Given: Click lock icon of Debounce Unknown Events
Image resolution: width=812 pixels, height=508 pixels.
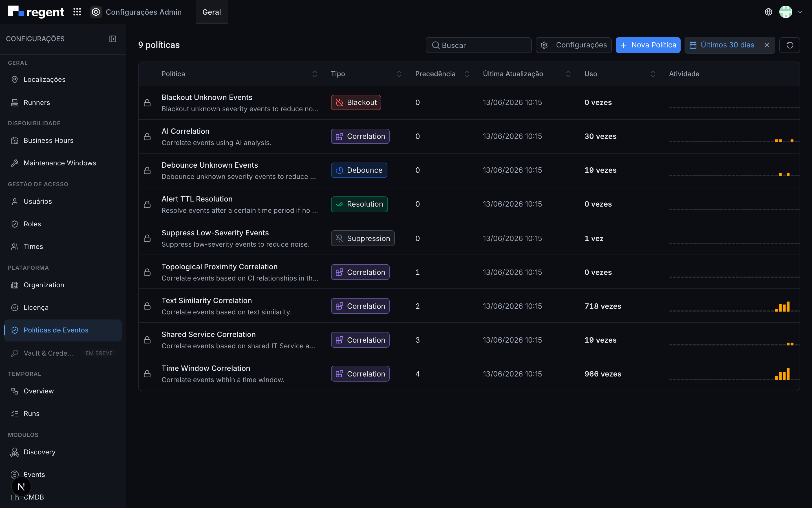Looking at the screenshot, I should pos(147,171).
